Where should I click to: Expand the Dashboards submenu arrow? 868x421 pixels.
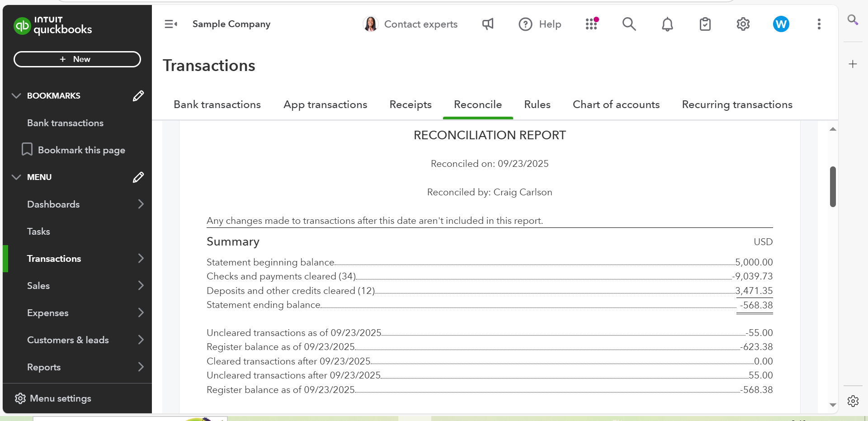tap(141, 204)
